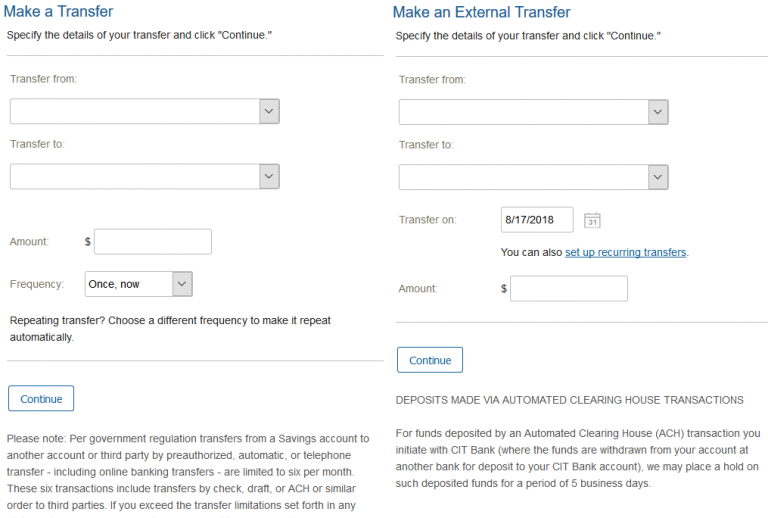This screenshot has width=768, height=518.
Task: Expand the Frequency 'Once, now' dropdown
Action: [138, 284]
